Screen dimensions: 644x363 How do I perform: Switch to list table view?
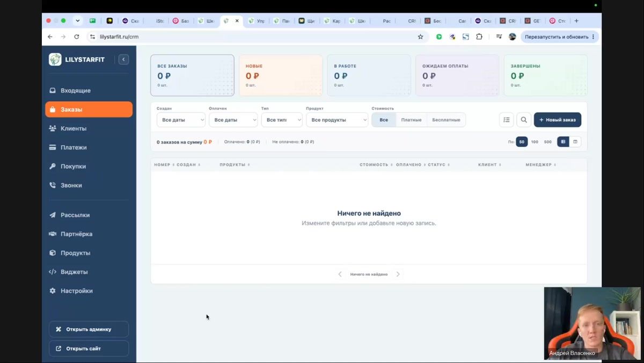click(x=563, y=142)
